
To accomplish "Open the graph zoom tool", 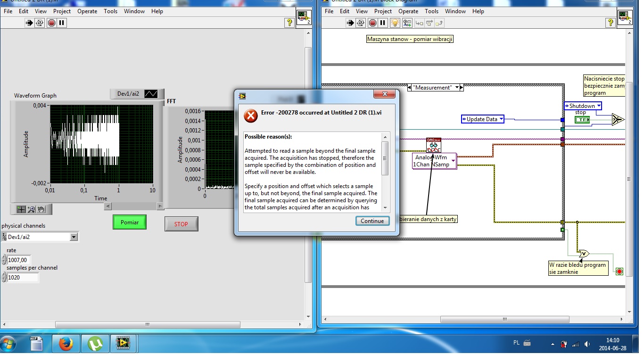I will [x=31, y=209].
